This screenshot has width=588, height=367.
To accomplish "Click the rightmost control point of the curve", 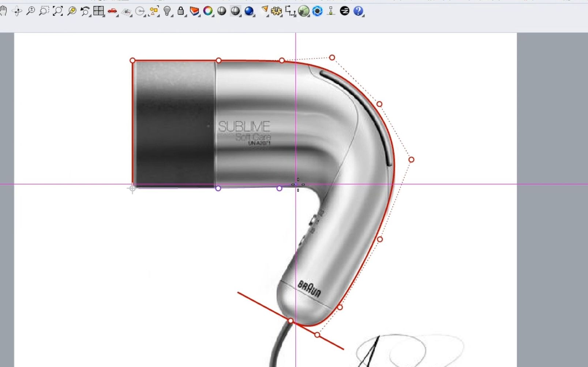I will coord(411,160).
